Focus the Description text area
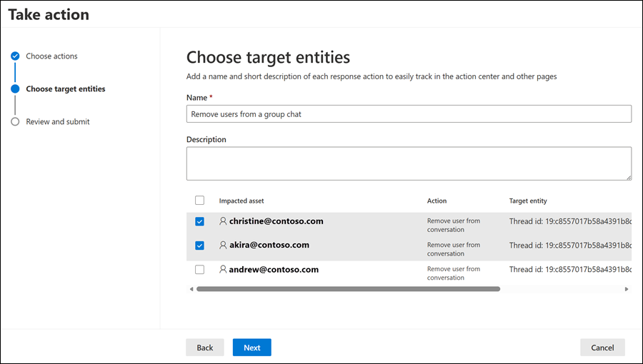 point(409,163)
